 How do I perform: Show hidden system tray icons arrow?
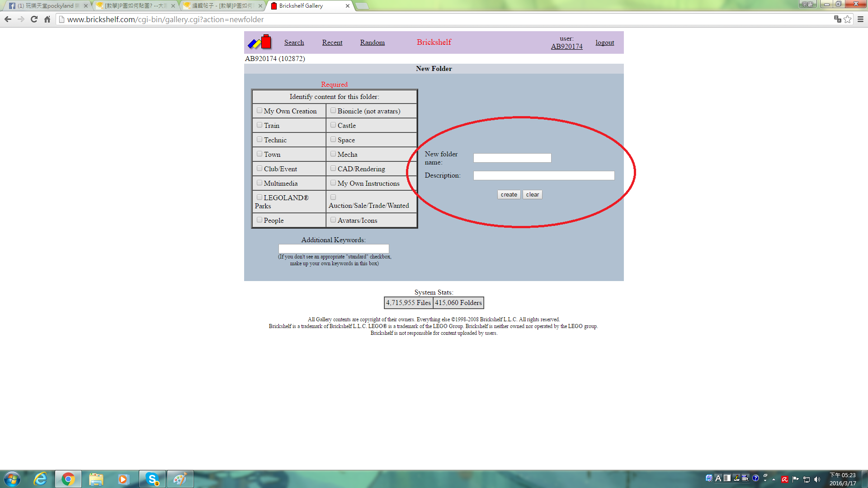tap(774, 479)
